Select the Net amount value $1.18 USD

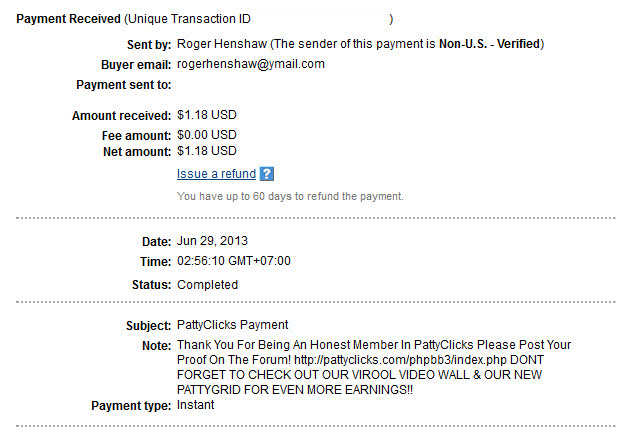click(207, 151)
